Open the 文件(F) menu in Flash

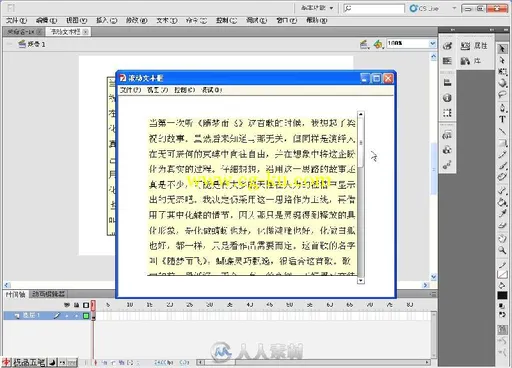pos(16,20)
